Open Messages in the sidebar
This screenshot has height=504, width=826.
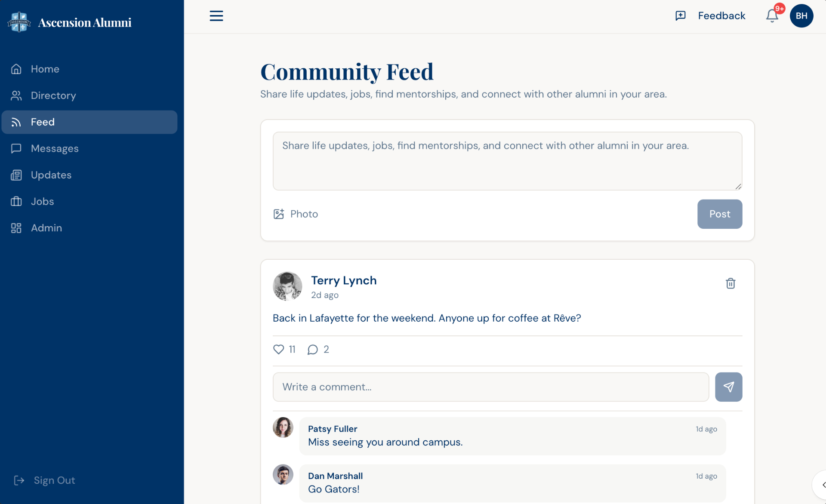pyautogui.click(x=89, y=148)
